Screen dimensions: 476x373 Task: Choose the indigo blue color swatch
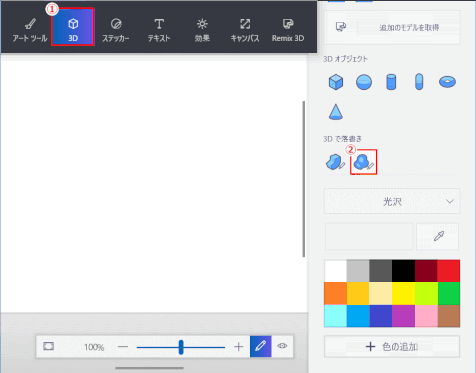(x=381, y=316)
